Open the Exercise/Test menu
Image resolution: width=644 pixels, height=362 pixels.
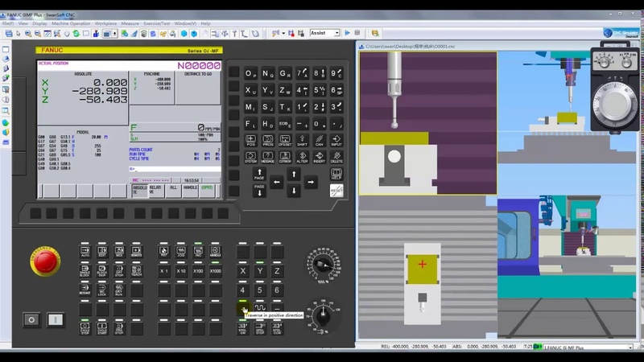(156, 23)
